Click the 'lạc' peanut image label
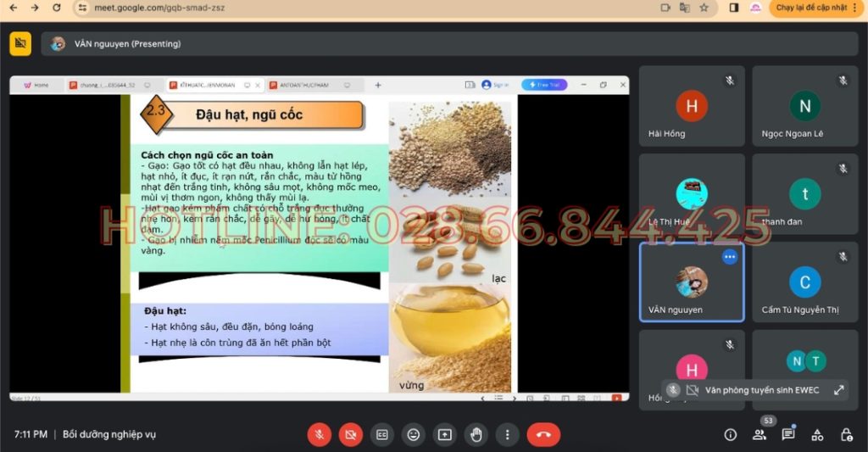The width and height of the screenshot is (868, 452). tap(498, 278)
